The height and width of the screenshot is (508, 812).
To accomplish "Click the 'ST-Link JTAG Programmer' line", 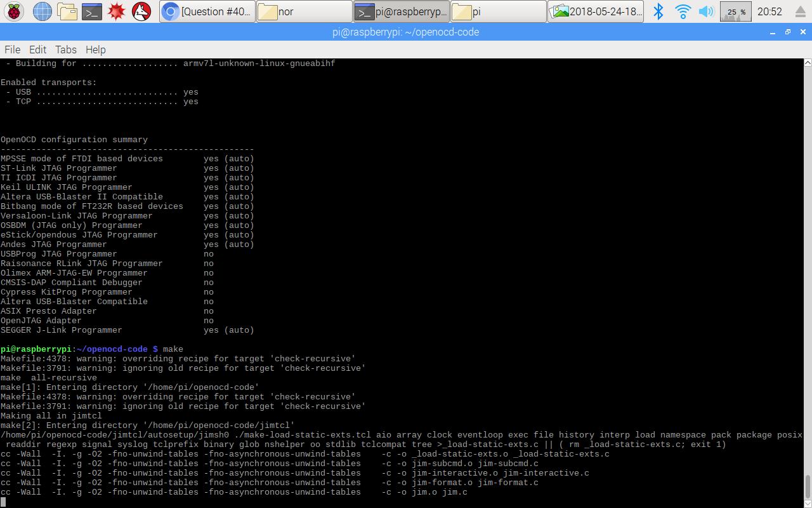I will click(127, 168).
